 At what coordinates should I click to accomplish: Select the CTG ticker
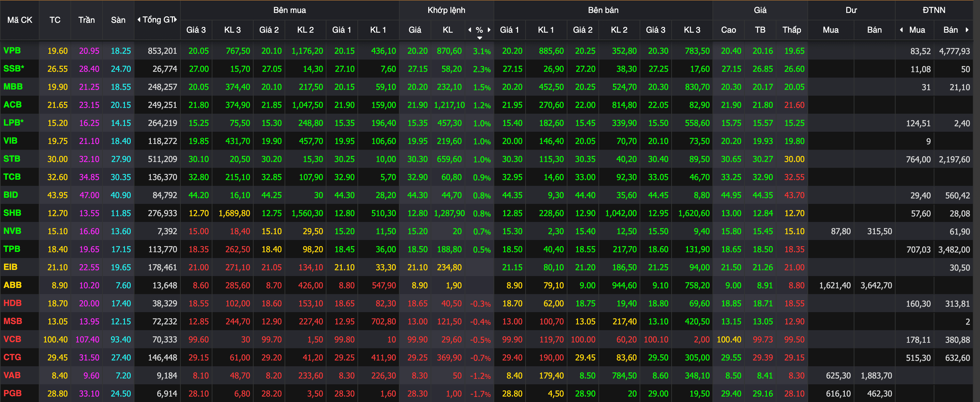12,357
